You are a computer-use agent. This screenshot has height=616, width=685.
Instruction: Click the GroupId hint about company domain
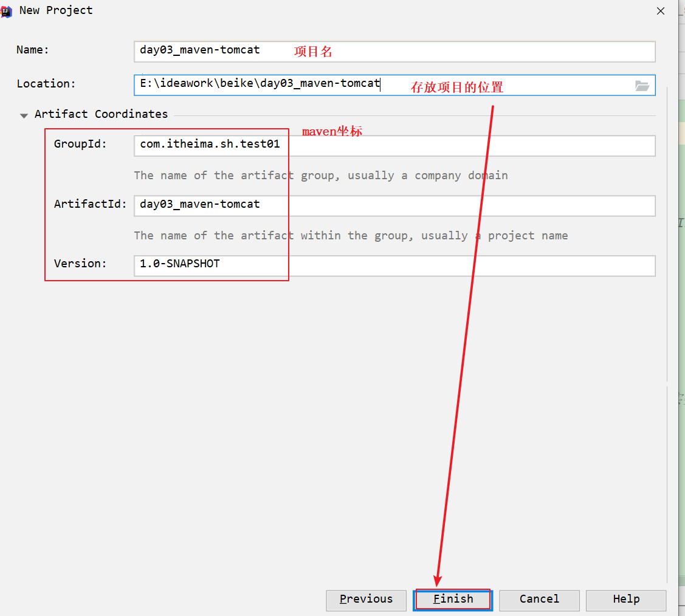[321, 176]
